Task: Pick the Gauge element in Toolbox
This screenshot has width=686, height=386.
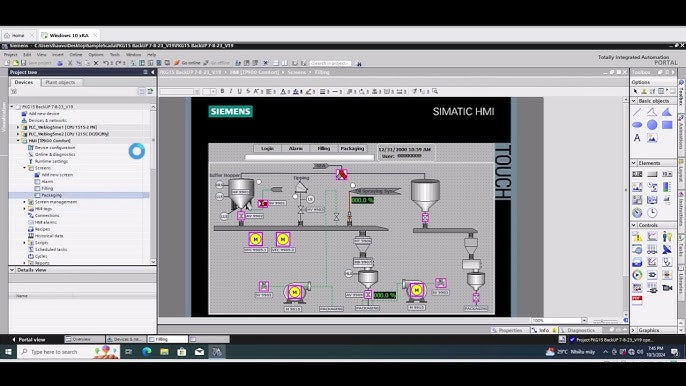Action: tap(637, 213)
